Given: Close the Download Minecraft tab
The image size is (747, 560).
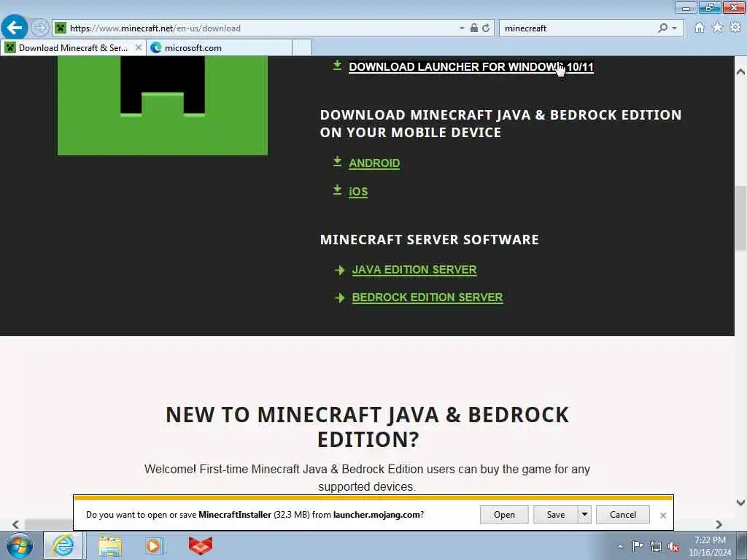Looking at the screenshot, I should click(x=138, y=47).
